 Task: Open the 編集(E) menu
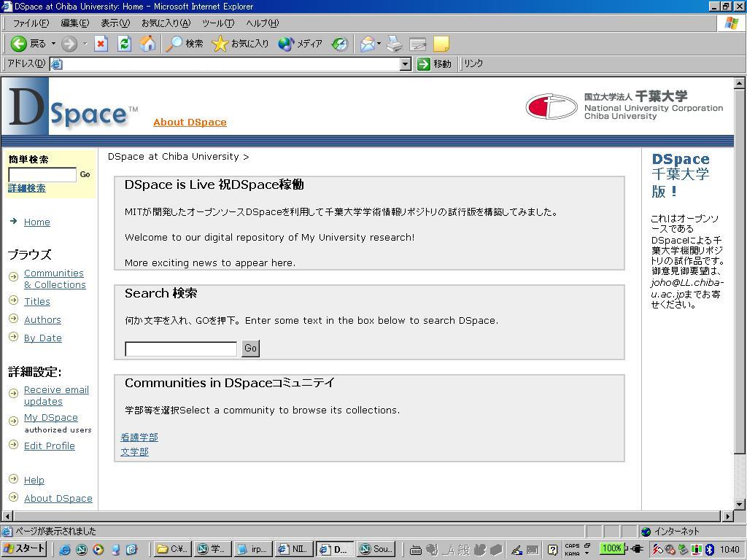(75, 23)
